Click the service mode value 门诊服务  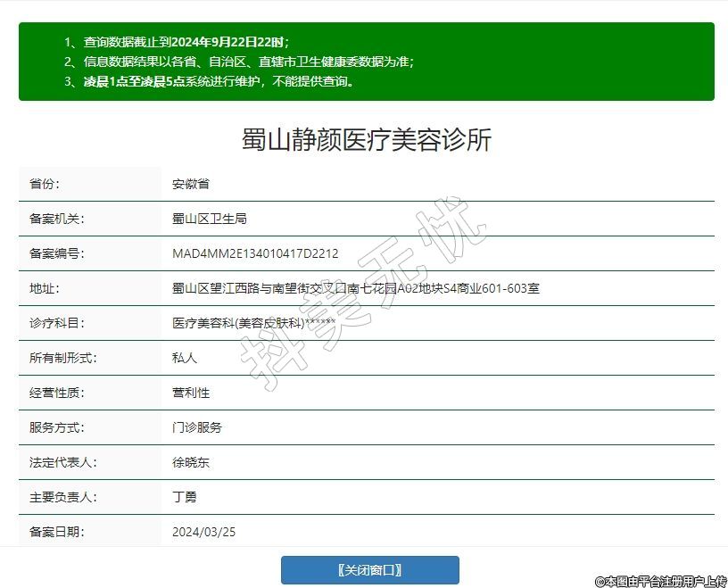[197, 428]
